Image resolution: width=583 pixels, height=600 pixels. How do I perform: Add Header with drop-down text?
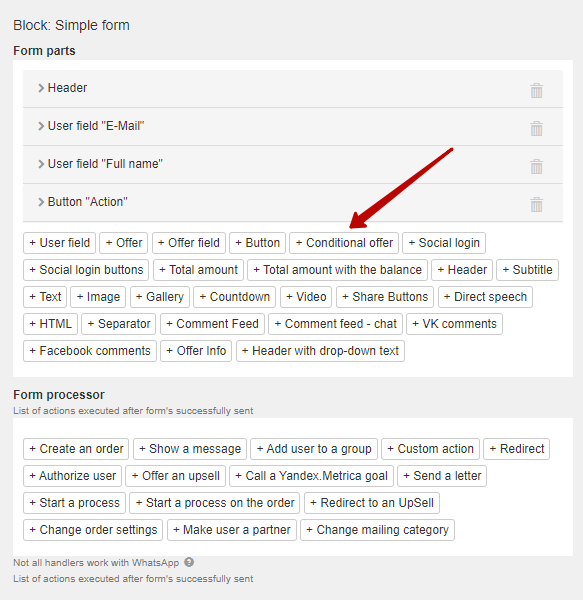[x=320, y=351]
